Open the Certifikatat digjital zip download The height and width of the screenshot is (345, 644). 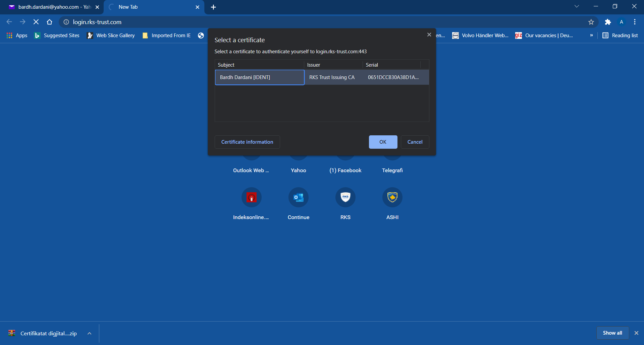click(x=43, y=333)
